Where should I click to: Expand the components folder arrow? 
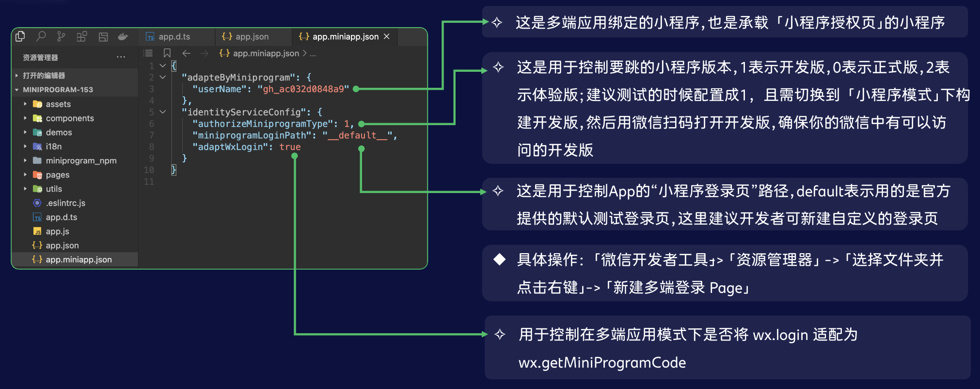pos(25,118)
